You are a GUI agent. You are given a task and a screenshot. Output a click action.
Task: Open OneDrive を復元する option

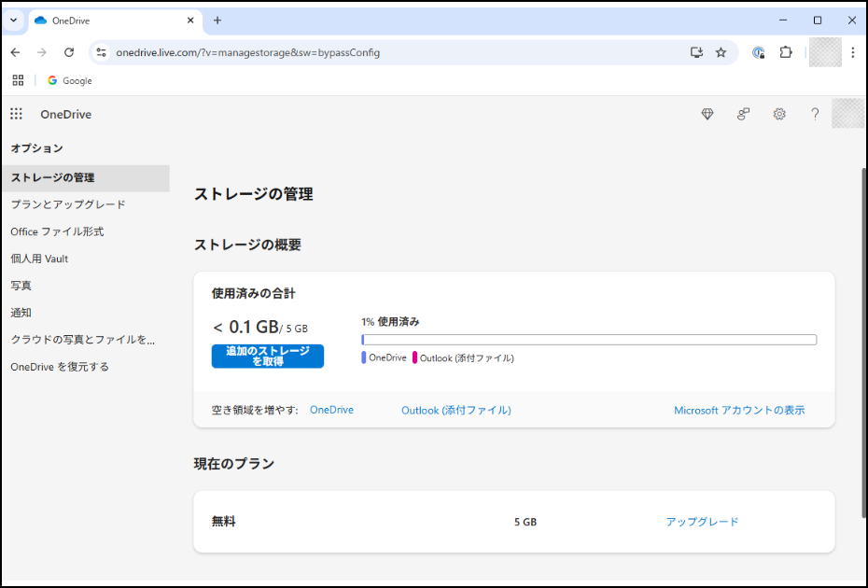(x=60, y=367)
